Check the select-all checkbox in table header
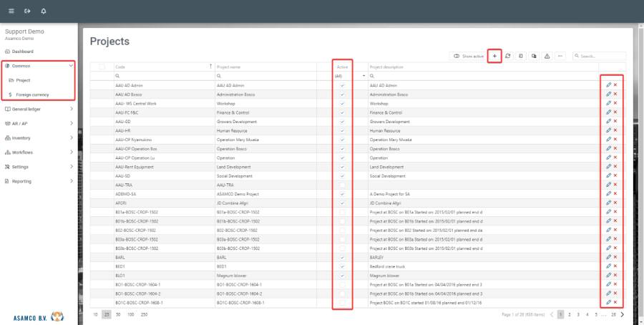The image size is (644, 325). point(102,67)
